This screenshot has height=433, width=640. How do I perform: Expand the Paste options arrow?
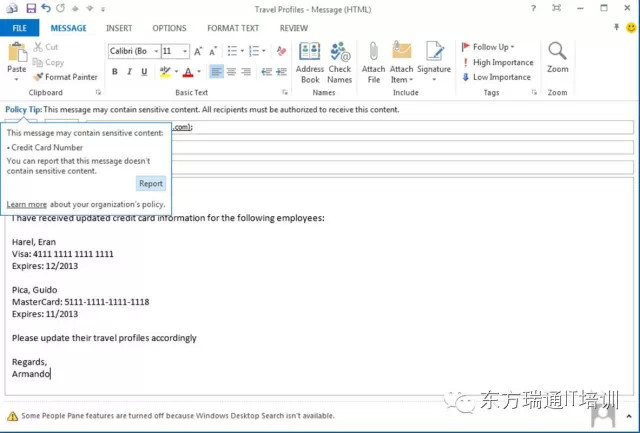[16, 79]
